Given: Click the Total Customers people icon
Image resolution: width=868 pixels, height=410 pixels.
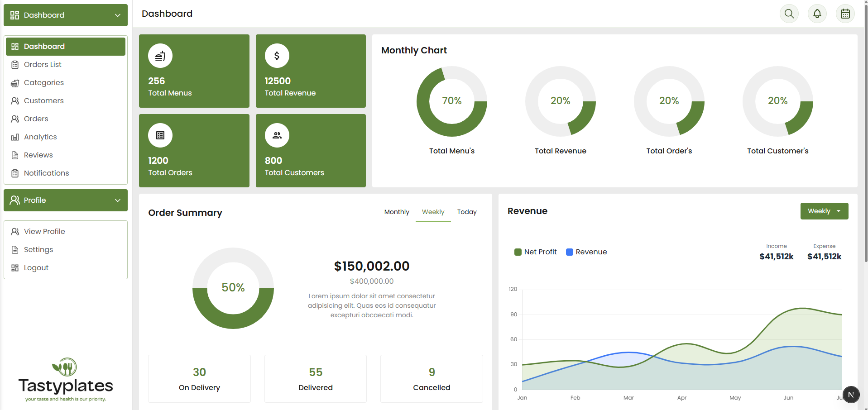Looking at the screenshot, I should pos(277,135).
